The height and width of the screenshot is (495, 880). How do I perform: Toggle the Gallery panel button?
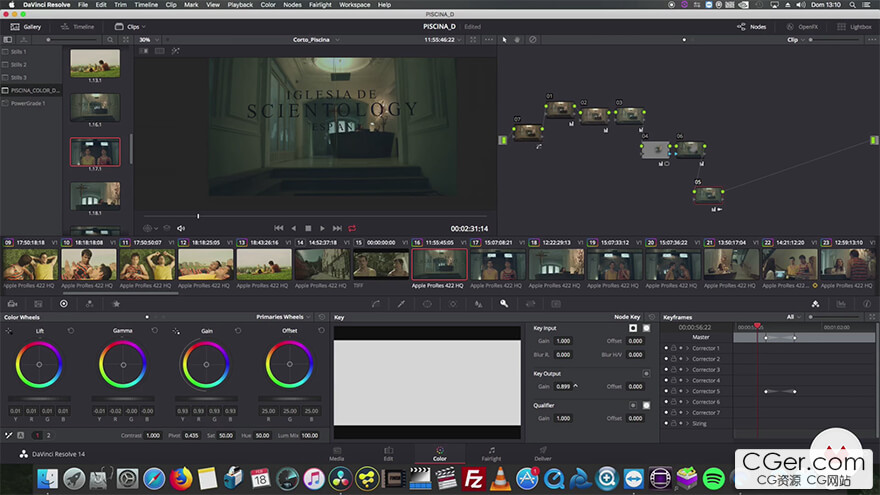(26, 26)
